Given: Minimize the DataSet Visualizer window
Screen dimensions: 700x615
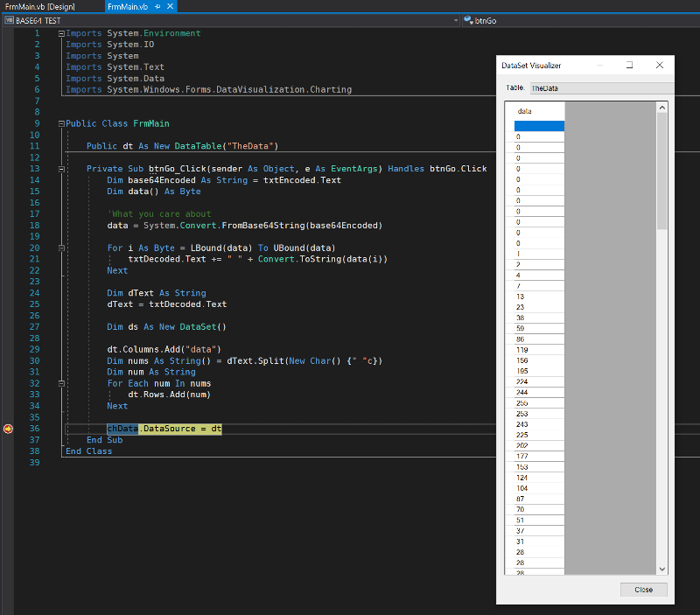Looking at the screenshot, I should click(599, 65).
